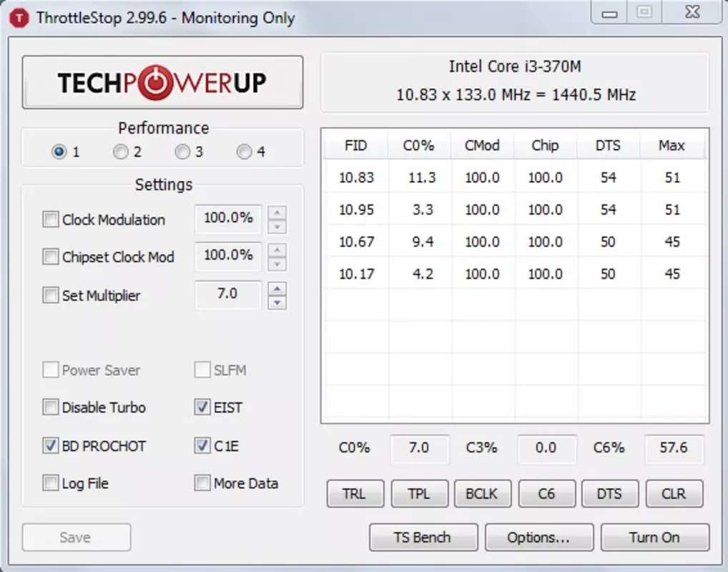Click the C0% value 9.4 in table
This screenshot has height=572, width=728.
[x=423, y=242]
